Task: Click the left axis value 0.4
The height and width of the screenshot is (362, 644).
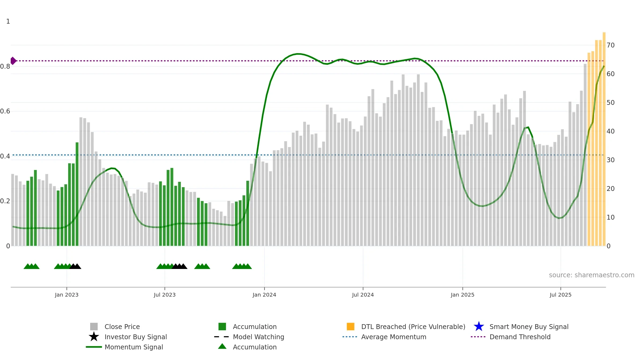Action: click(5, 156)
